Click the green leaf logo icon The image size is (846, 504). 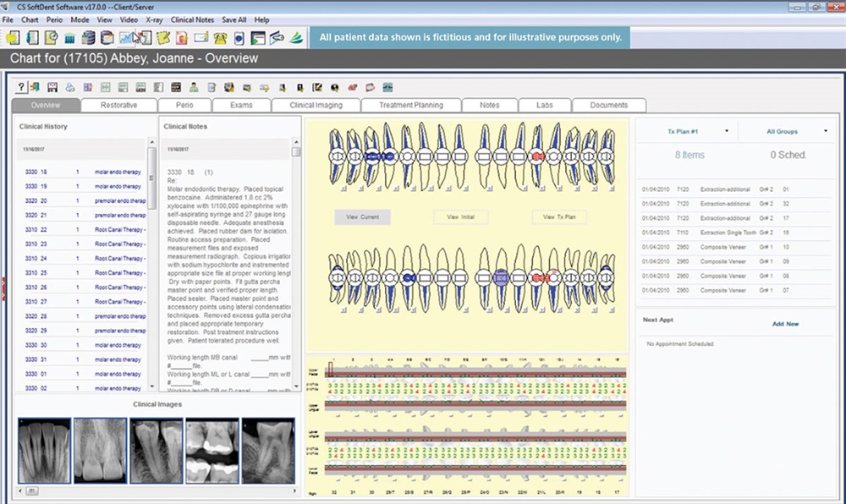click(295, 38)
